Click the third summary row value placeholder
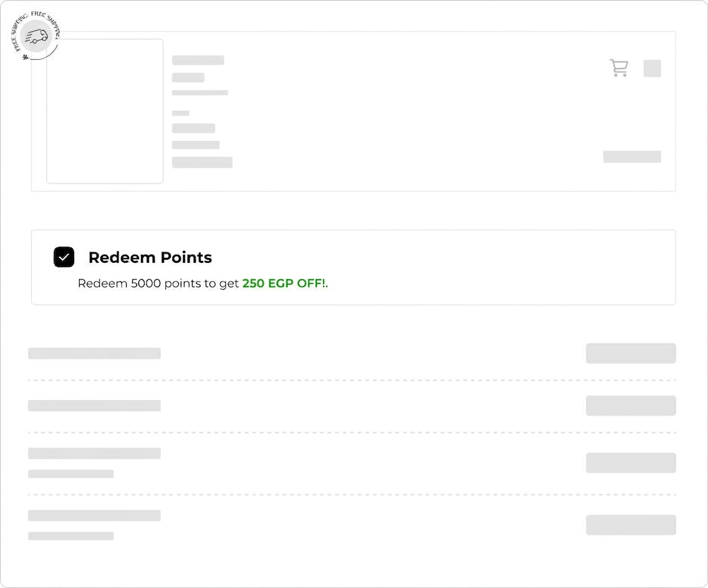708x588 pixels. (x=631, y=463)
